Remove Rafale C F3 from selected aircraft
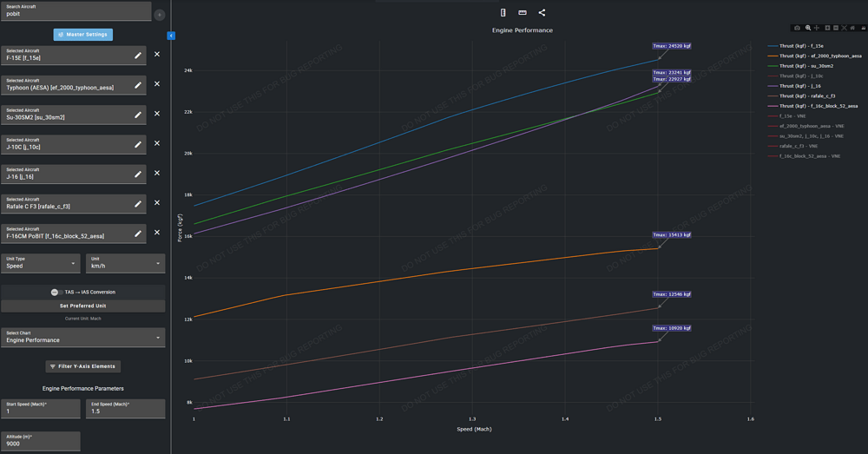The image size is (868, 454). 157,202
